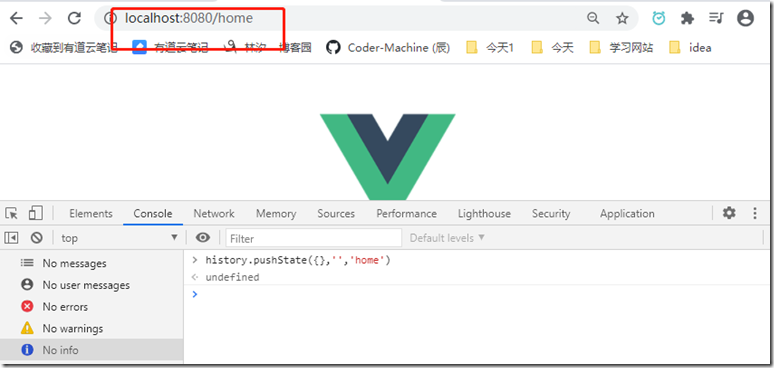Select the Console tab

pos(153,214)
